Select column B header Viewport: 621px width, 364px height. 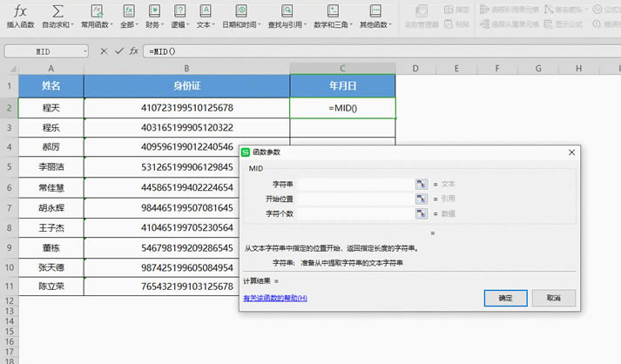186,69
